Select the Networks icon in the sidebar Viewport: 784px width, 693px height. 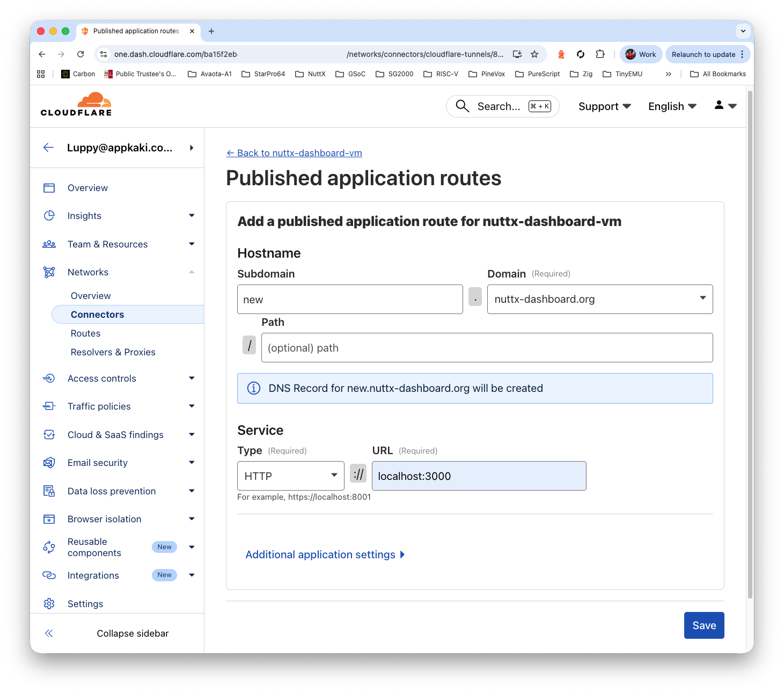tap(49, 272)
